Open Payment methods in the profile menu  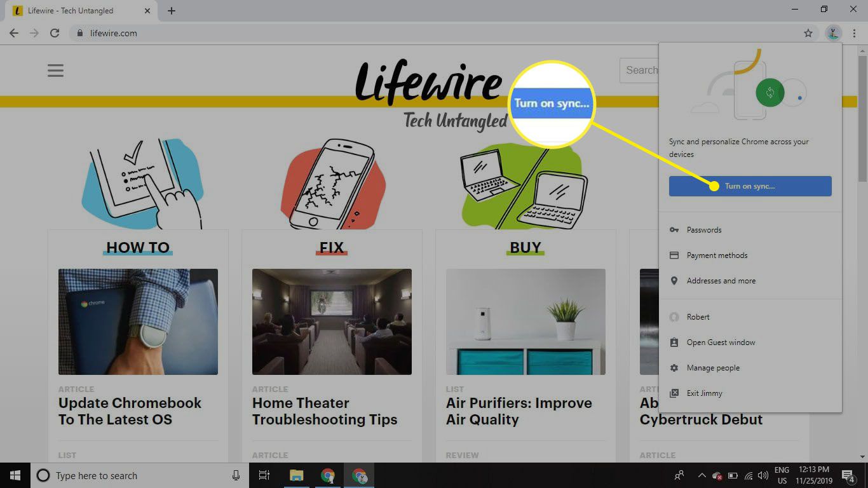point(750,255)
